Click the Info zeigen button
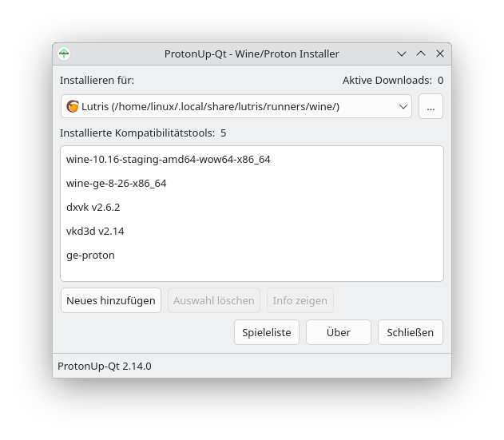504x440 pixels. [300, 300]
